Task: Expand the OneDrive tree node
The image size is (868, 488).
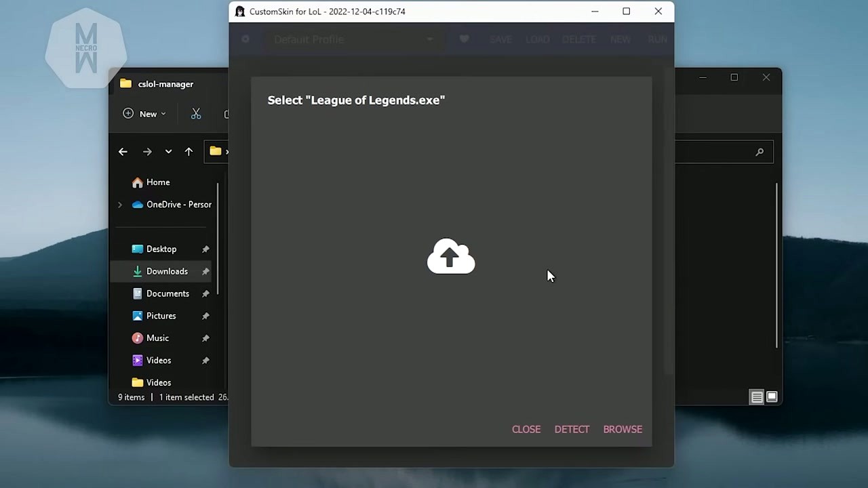Action: click(x=120, y=205)
